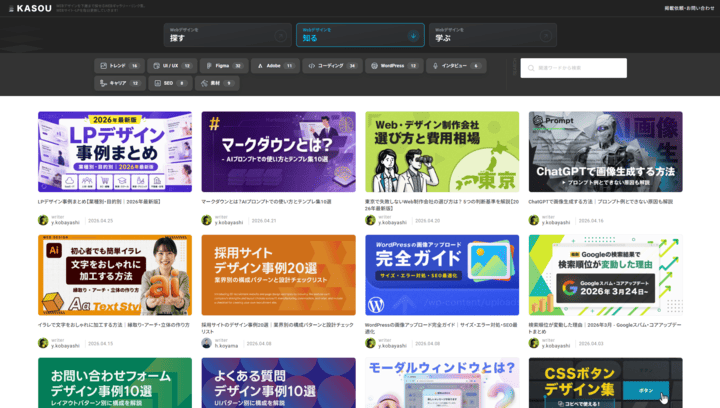Click writer avatar on ChatGPT article

click(x=534, y=220)
